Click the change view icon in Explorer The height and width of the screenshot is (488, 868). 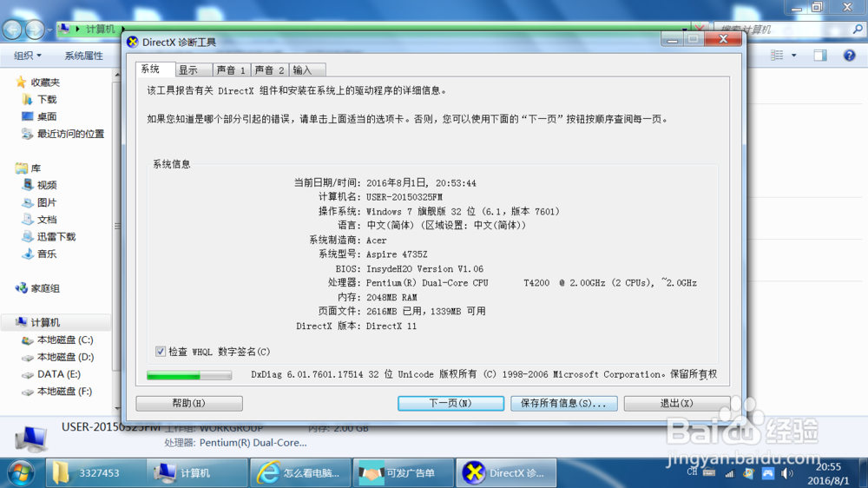tap(777, 55)
